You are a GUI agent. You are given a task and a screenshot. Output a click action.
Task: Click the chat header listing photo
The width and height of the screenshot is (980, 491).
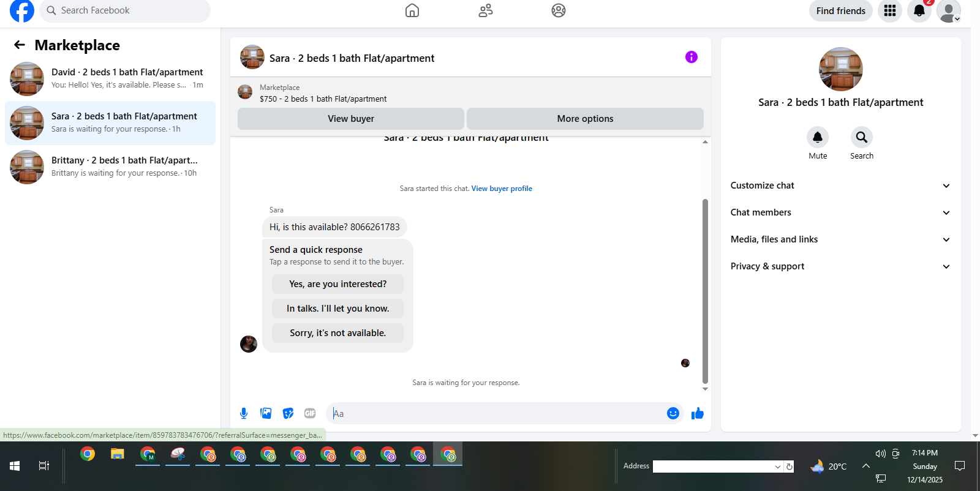(x=252, y=57)
